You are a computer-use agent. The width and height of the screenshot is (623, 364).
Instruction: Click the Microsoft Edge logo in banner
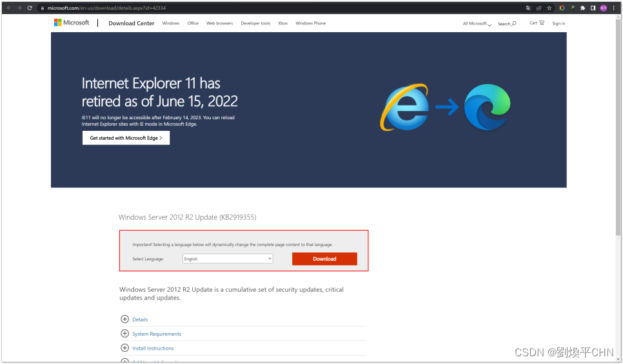tap(488, 107)
